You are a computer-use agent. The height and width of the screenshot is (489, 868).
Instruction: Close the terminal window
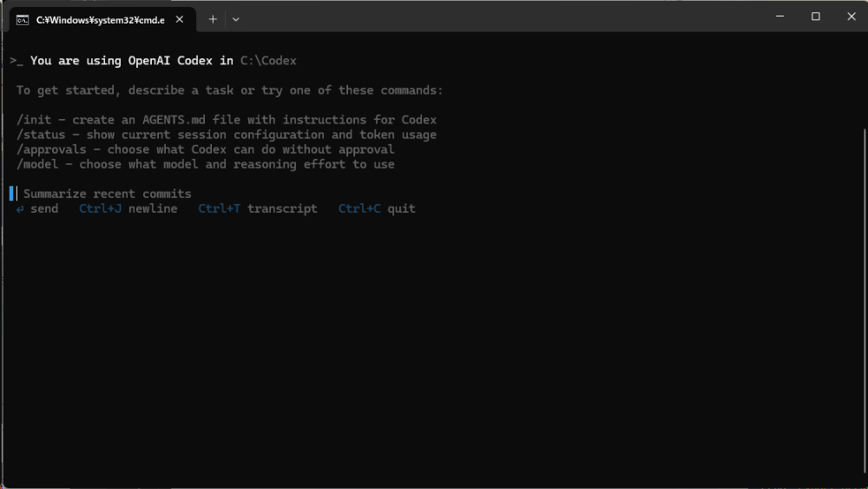point(851,17)
